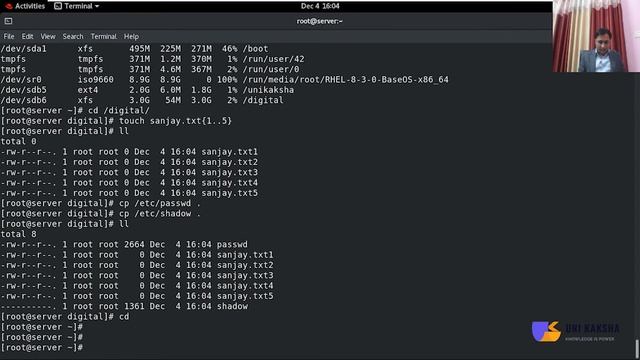Click the new terminal tab icon in titlebar

(8, 21)
